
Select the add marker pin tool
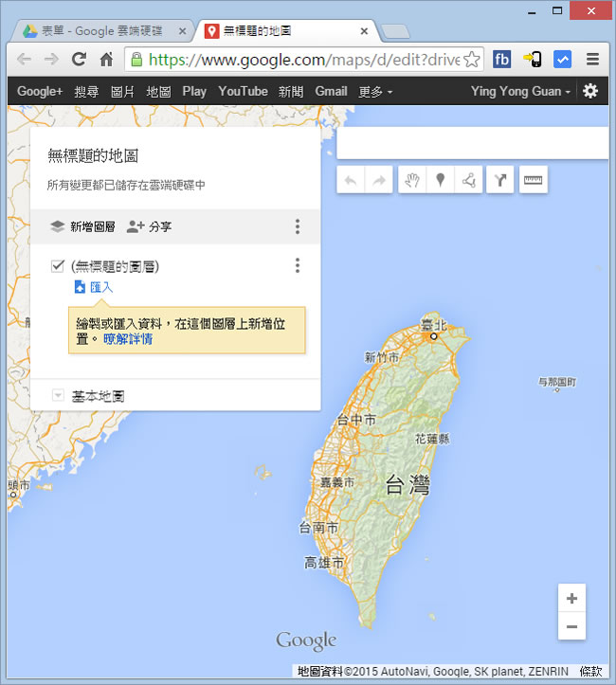pos(441,180)
